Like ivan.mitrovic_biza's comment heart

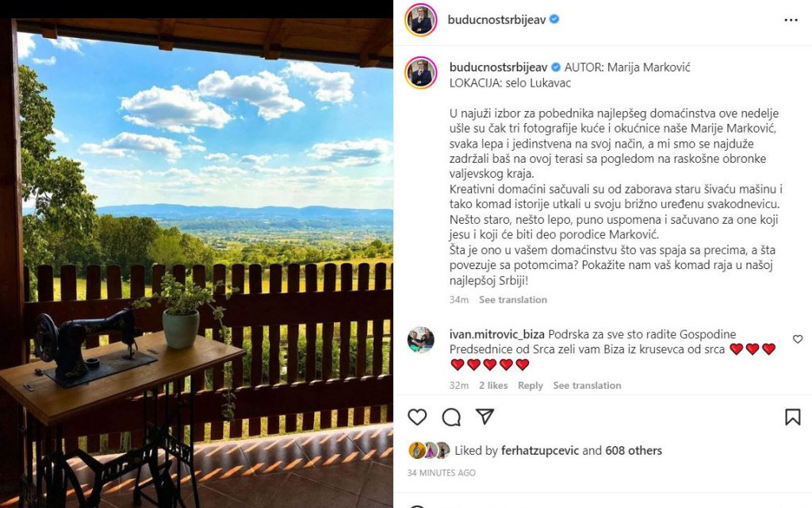798,339
